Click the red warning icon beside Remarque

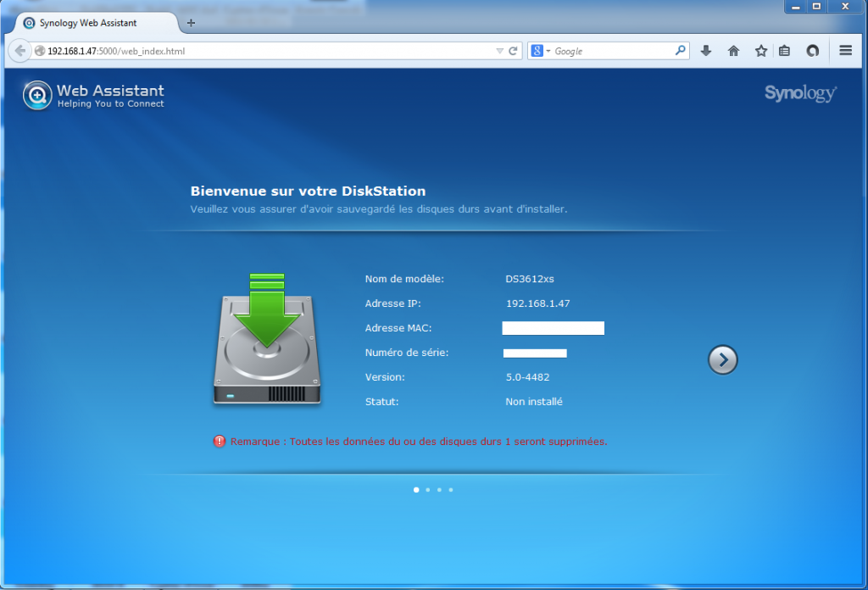[x=220, y=441]
